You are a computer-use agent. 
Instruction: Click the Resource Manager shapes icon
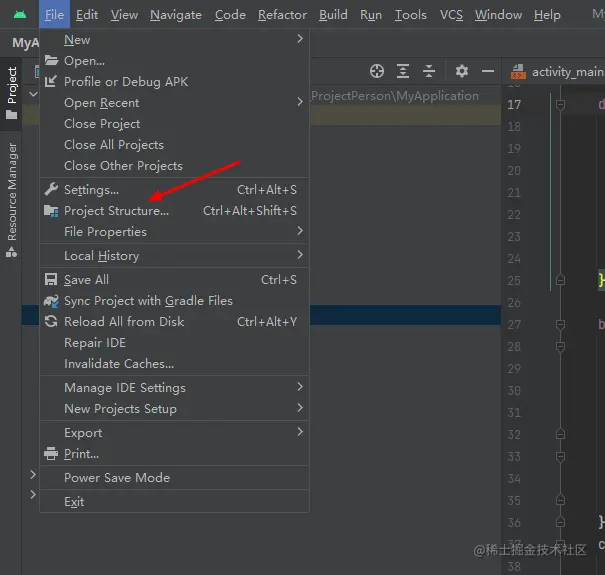pyautogui.click(x=12, y=252)
